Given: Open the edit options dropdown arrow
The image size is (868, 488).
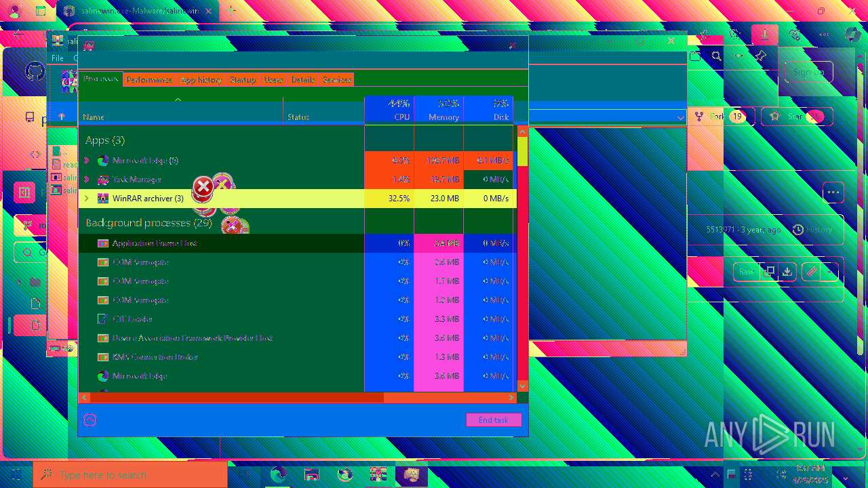Looking at the screenshot, I should tap(829, 272).
